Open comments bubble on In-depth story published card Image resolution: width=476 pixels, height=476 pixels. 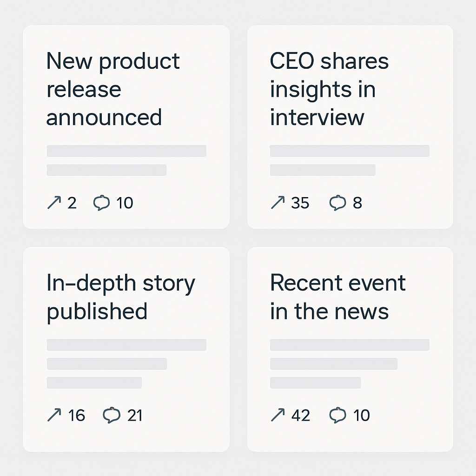pos(112,415)
